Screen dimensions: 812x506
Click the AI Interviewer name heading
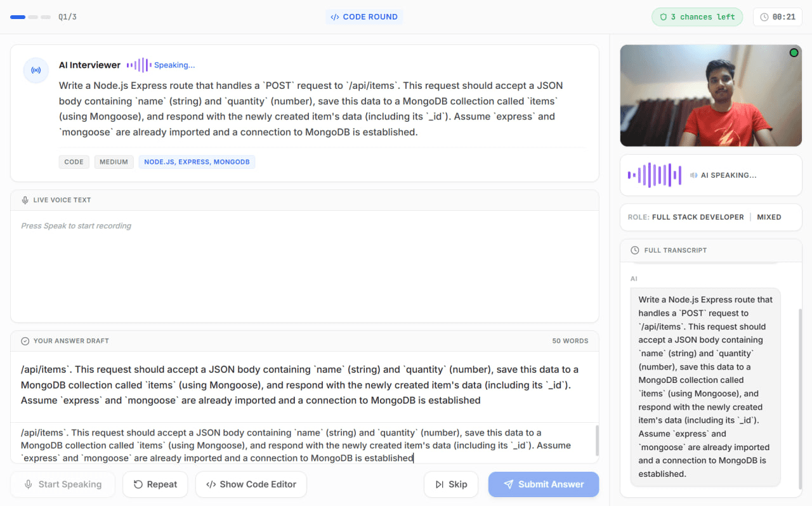(89, 65)
